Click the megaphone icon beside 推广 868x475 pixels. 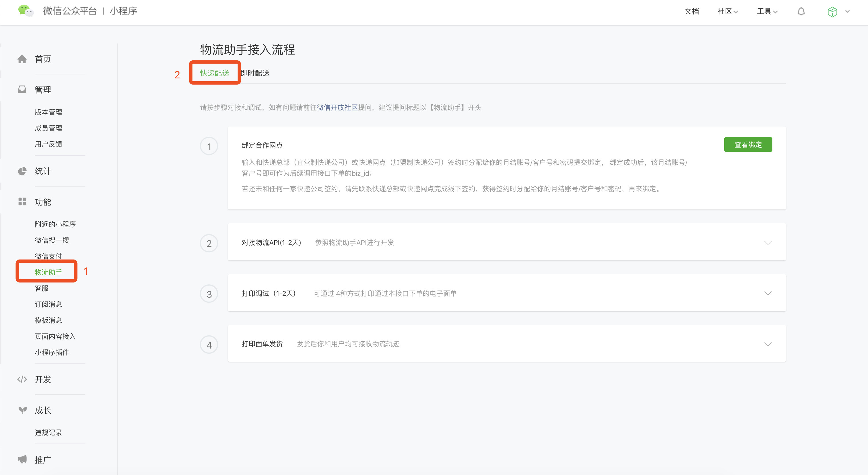(x=22, y=460)
